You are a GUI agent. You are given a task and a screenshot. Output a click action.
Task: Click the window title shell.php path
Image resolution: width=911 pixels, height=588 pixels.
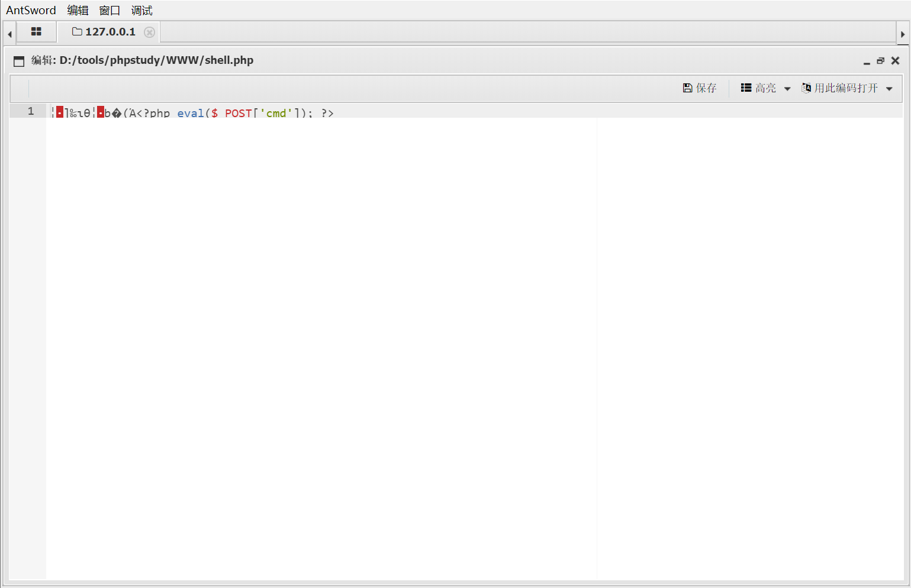click(156, 60)
